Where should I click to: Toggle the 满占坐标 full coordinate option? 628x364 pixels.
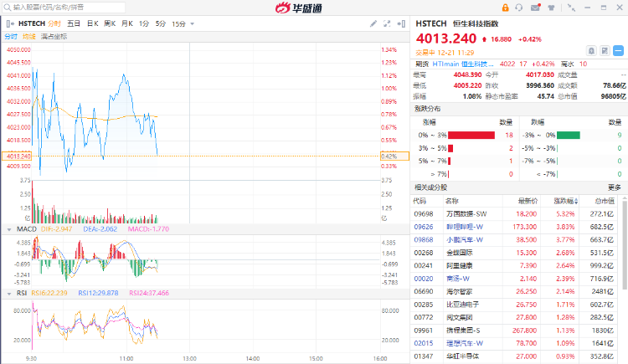point(54,37)
